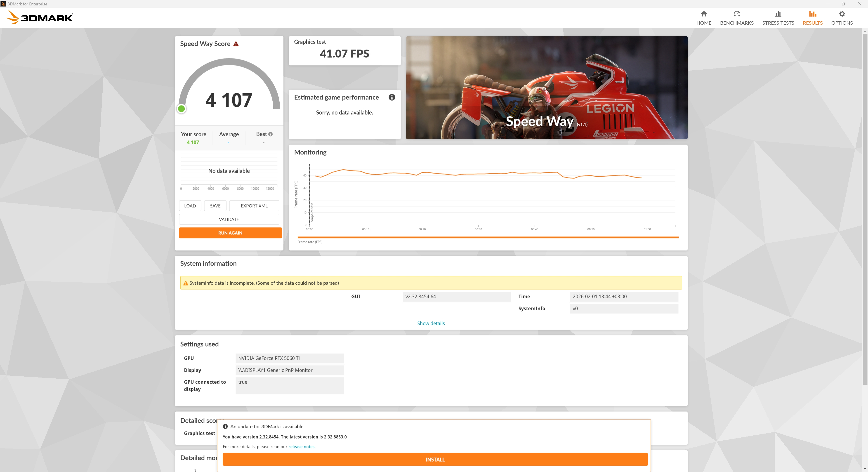Click the Speed Way benchmark banner image
This screenshot has width=868, height=472.
coord(546,87)
